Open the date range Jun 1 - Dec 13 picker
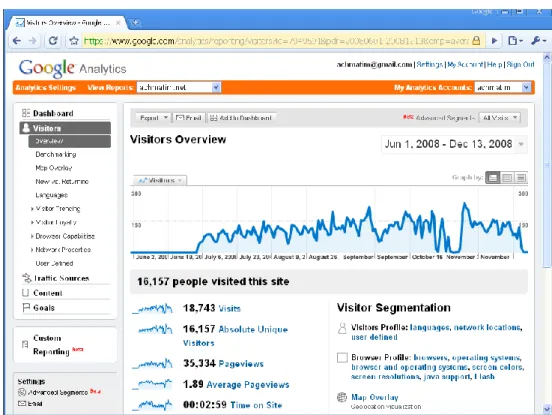Viewport: 552px width, 415px height. (x=454, y=144)
